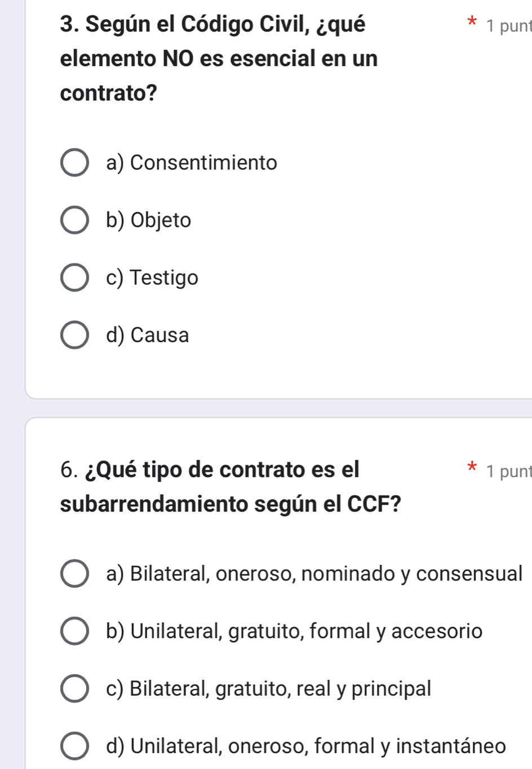
Task: Pick radio for Unilateral, oneroso, formal y instantáneo
Action: pos(74,746)
